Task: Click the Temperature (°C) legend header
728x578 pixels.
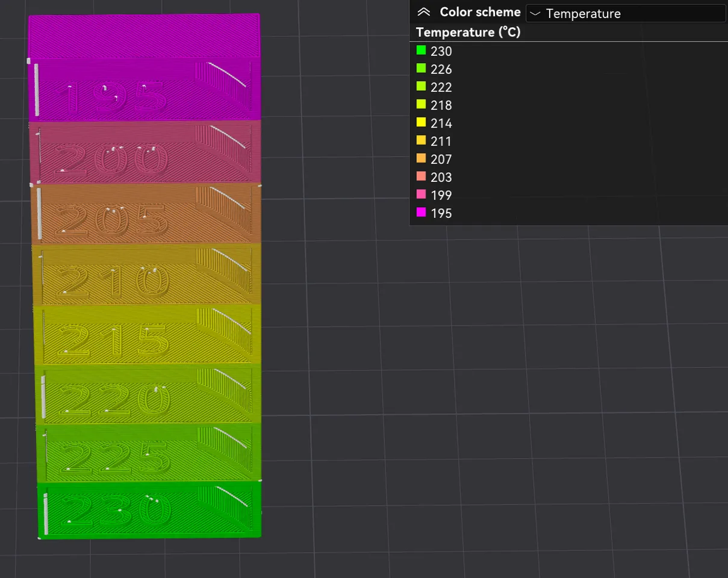Action: [x=467, y=32]
